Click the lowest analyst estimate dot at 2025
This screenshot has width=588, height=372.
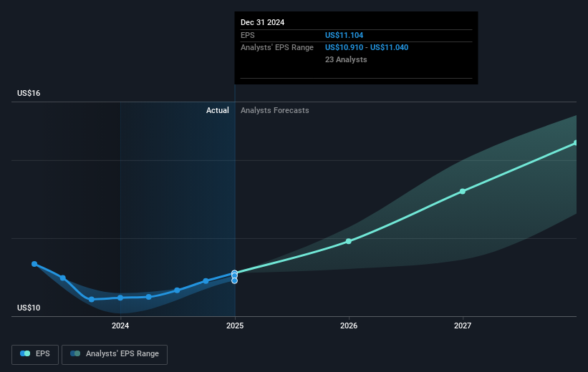coord(234,281)
